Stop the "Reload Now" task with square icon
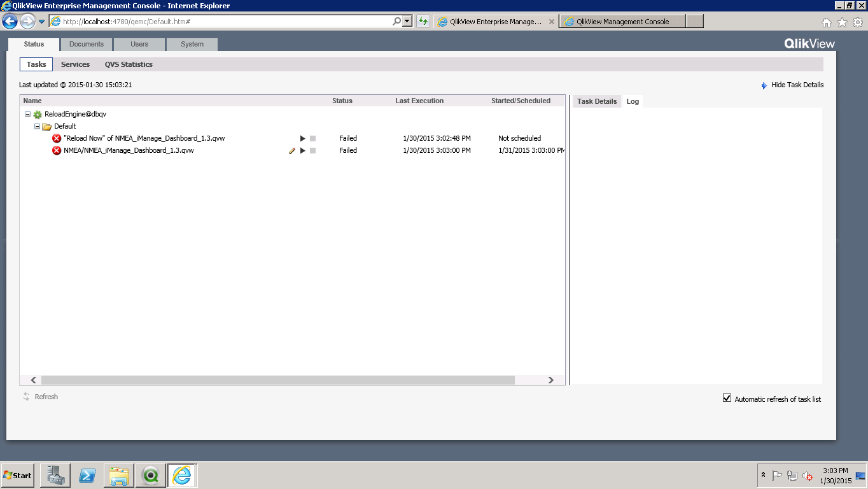This screenshot has height=489, width=868. 312,138
